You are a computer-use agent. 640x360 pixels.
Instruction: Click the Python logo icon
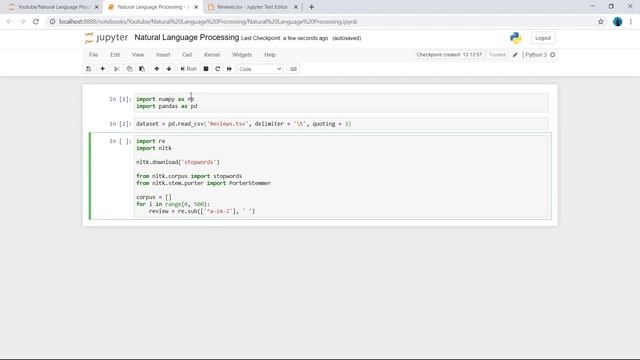pos(516,38)
